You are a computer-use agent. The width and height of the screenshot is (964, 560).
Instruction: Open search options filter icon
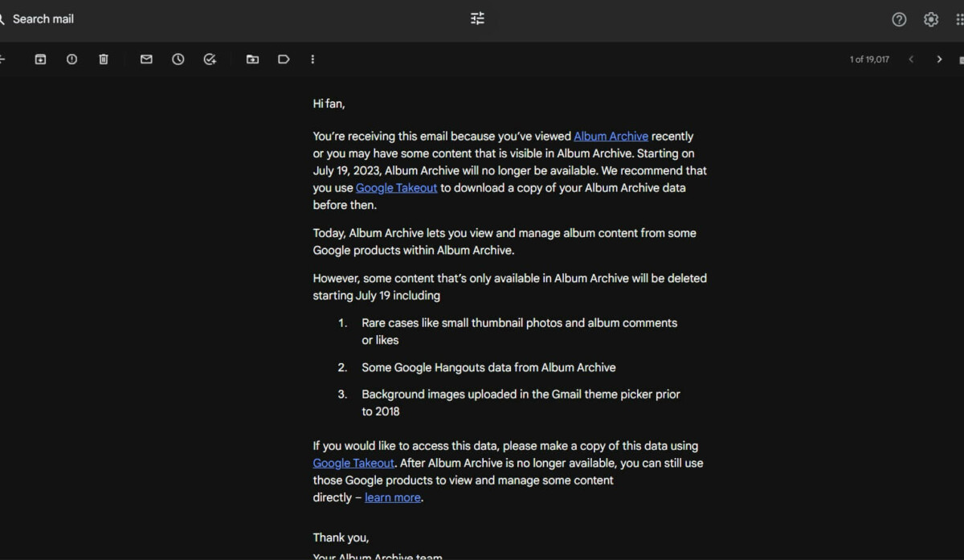pos(477,18)
